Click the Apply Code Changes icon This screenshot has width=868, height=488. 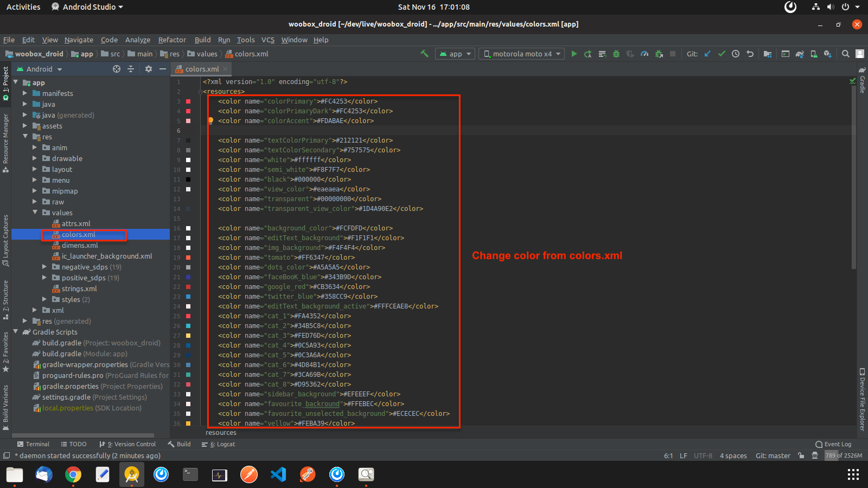point(602,54)
